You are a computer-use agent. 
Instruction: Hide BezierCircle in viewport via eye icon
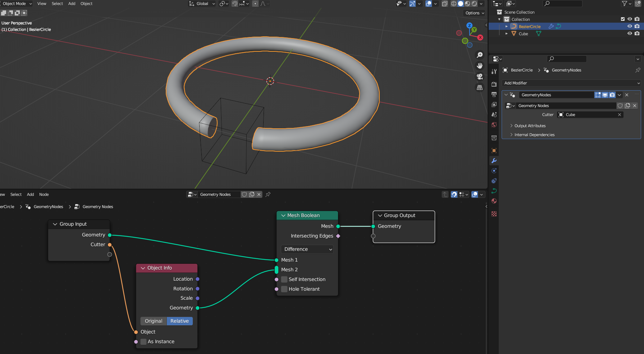coord(630,26)
